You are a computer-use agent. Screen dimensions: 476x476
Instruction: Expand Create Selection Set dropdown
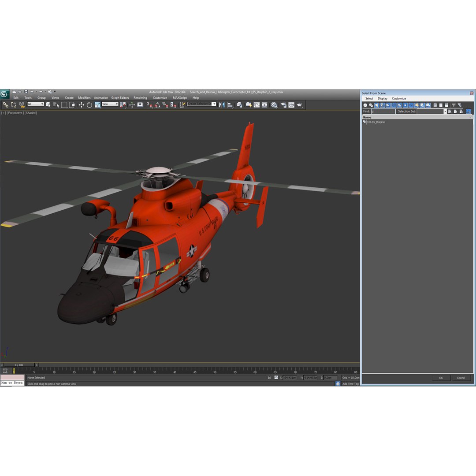tap(214, 104)
